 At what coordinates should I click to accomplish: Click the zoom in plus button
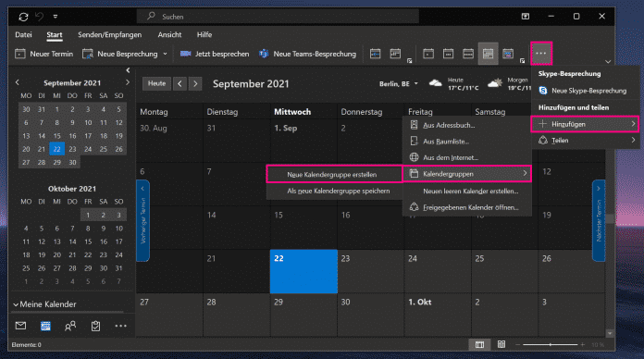coord(583,344)
